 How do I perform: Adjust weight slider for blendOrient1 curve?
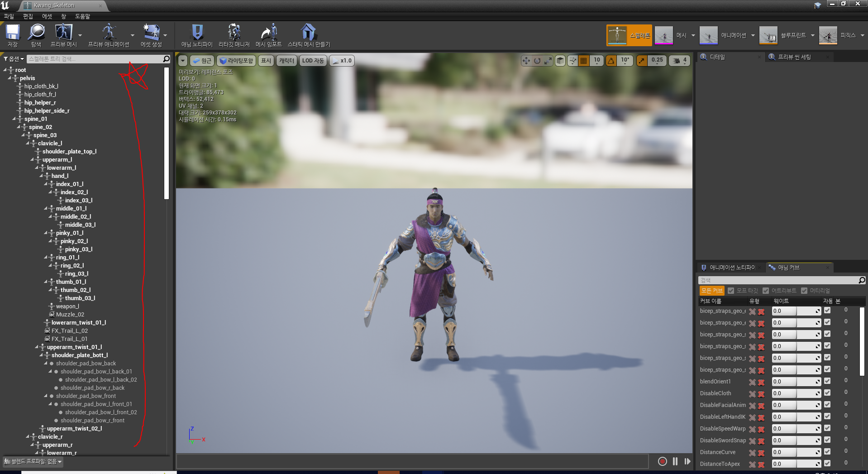pyautogui.click(x=796, y=382)
